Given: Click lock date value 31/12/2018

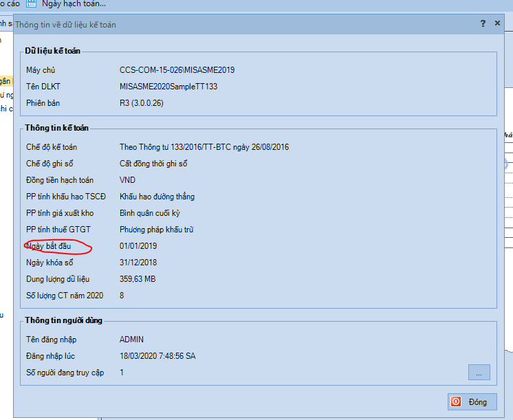Looking at the screenshot, I should 138,263.
